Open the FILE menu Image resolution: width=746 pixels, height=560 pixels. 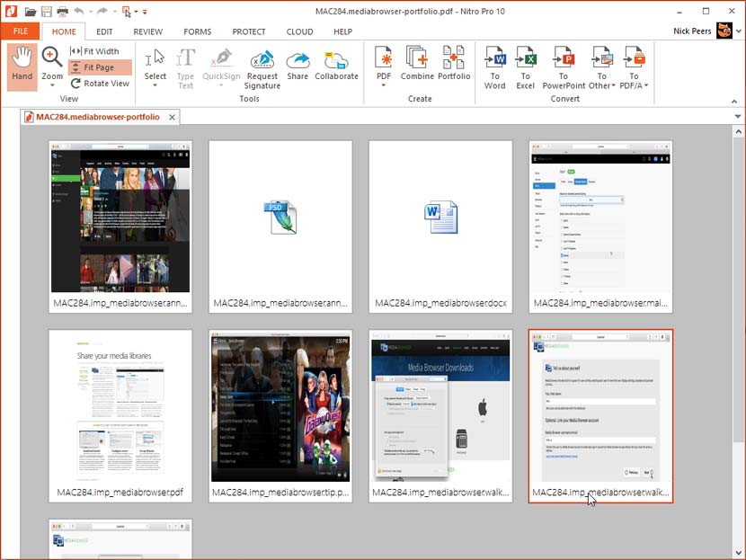click(x=20, y=31)
